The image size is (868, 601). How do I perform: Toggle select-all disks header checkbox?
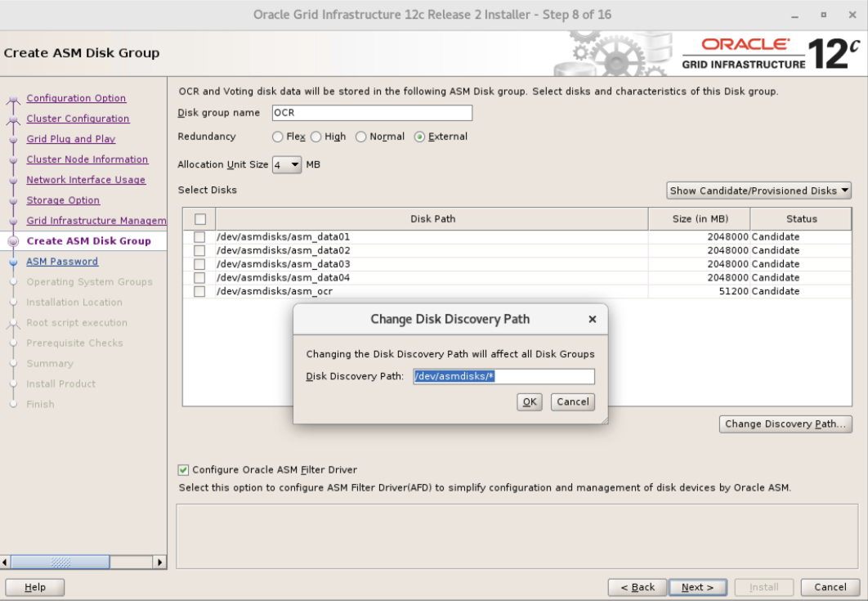(x=200, y=219)
